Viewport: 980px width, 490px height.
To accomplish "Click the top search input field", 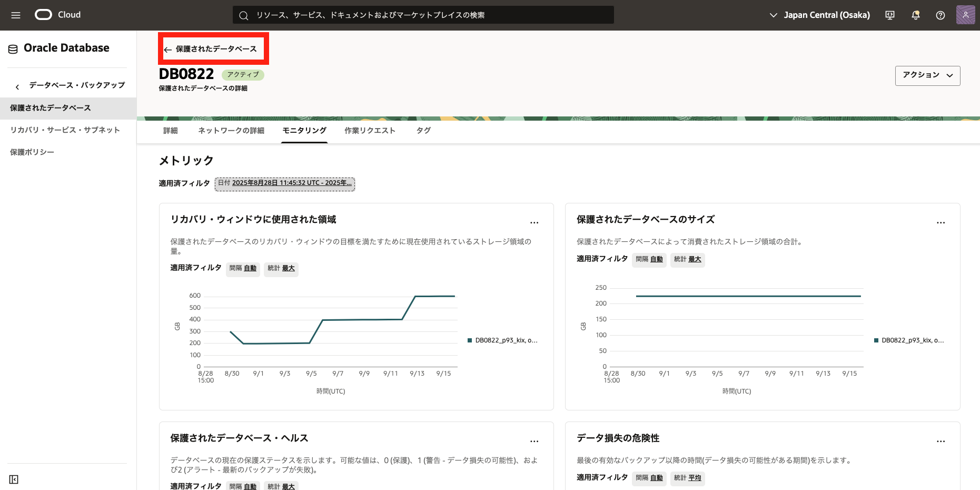I will pyautogui.click(x=423, y=15).
